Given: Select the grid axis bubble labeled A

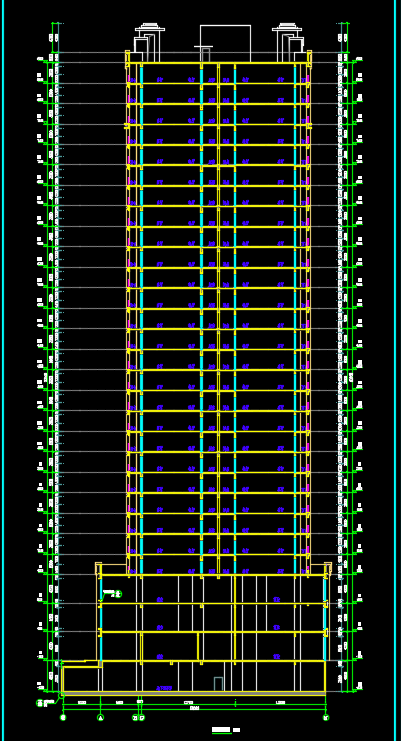Looking at the screenshot, I should (100, 717).
